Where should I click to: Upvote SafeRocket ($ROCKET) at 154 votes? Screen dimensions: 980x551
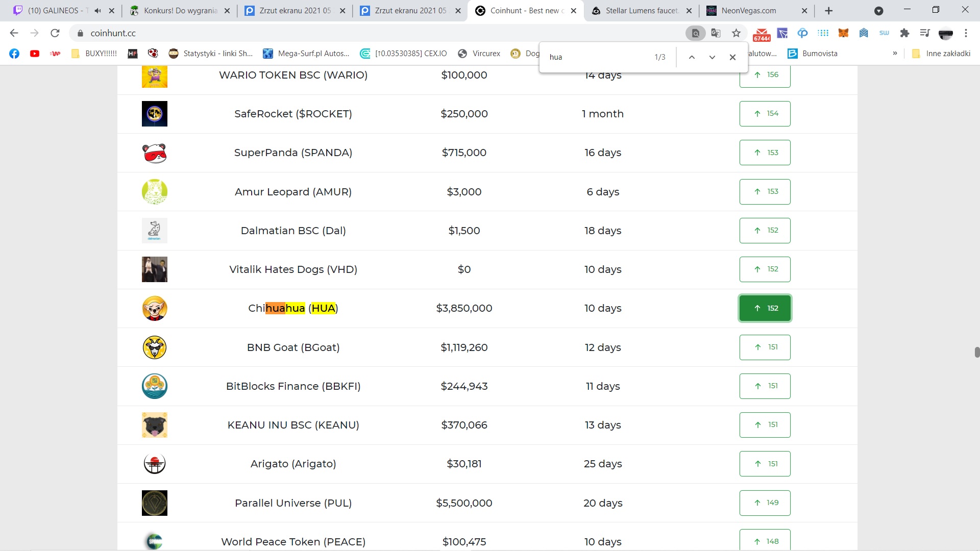coord(765,114)
